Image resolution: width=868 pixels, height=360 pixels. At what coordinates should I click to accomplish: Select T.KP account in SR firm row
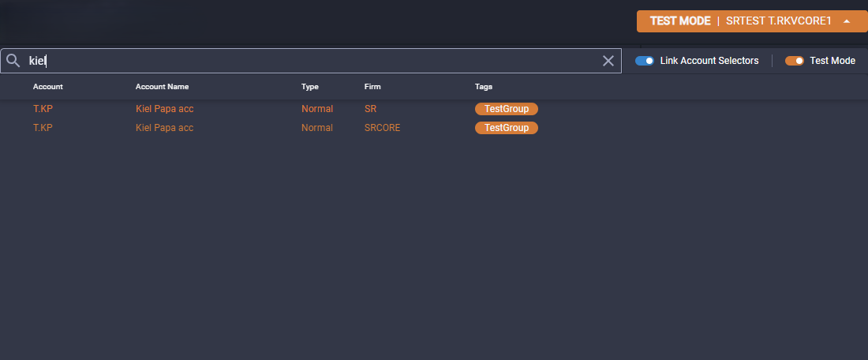click(x=43, y=109)
